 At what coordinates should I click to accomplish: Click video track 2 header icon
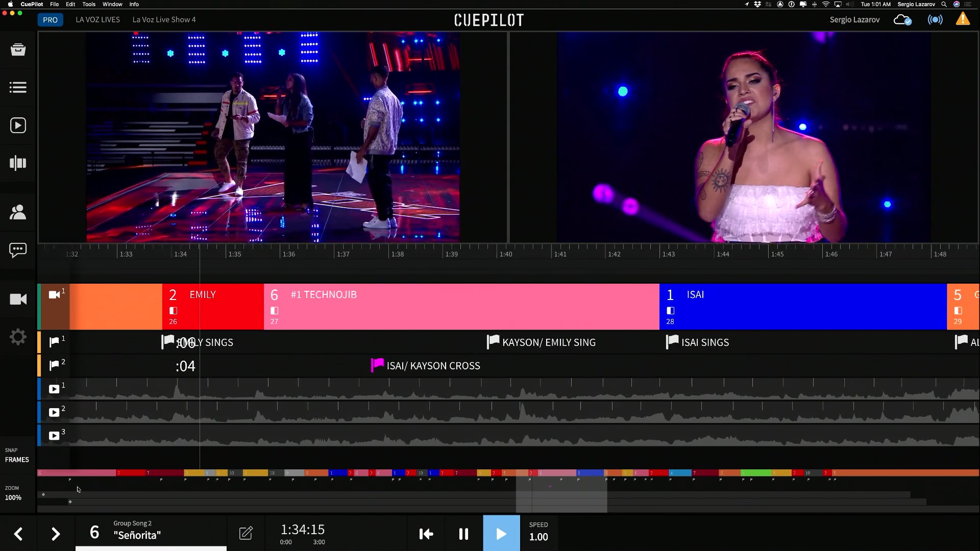tap(55, 412)
